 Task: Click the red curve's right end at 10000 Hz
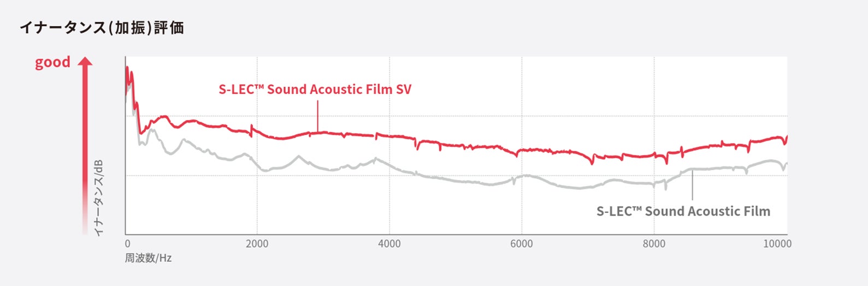click(787, 136)
